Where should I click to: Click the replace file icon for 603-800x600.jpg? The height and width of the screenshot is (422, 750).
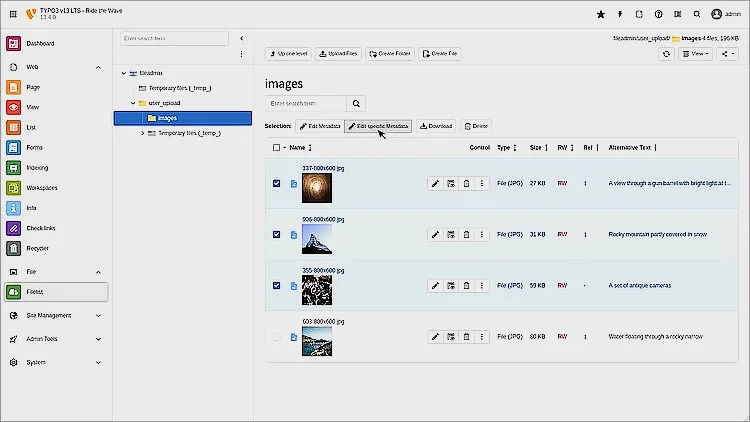tap(451, 337)
